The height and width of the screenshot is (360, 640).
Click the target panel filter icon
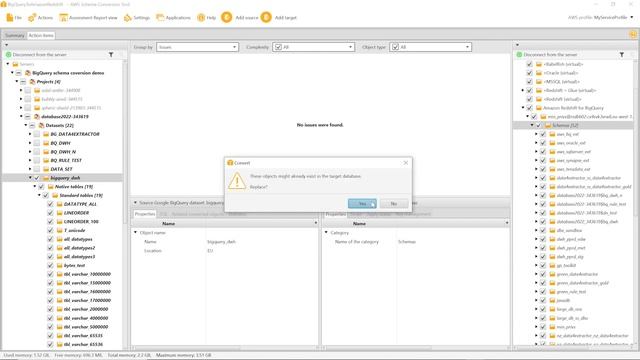[621, 54]
